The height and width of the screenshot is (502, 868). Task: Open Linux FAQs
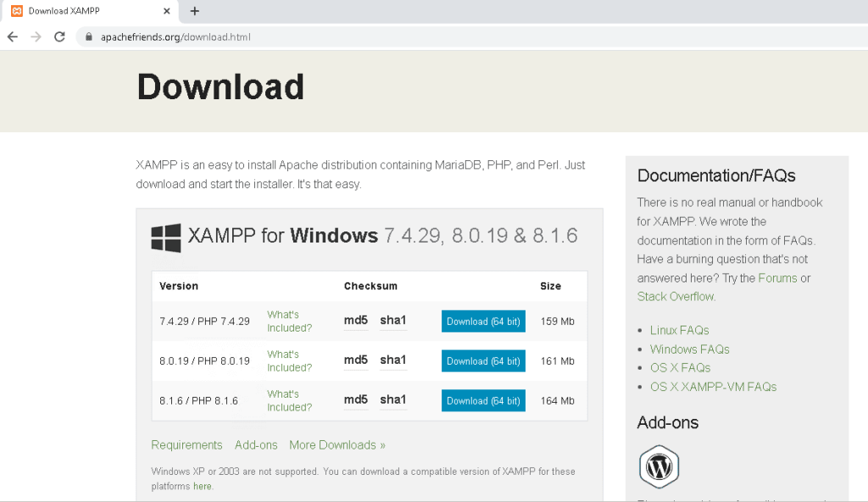pyautogui.click(x=679, y=330)
